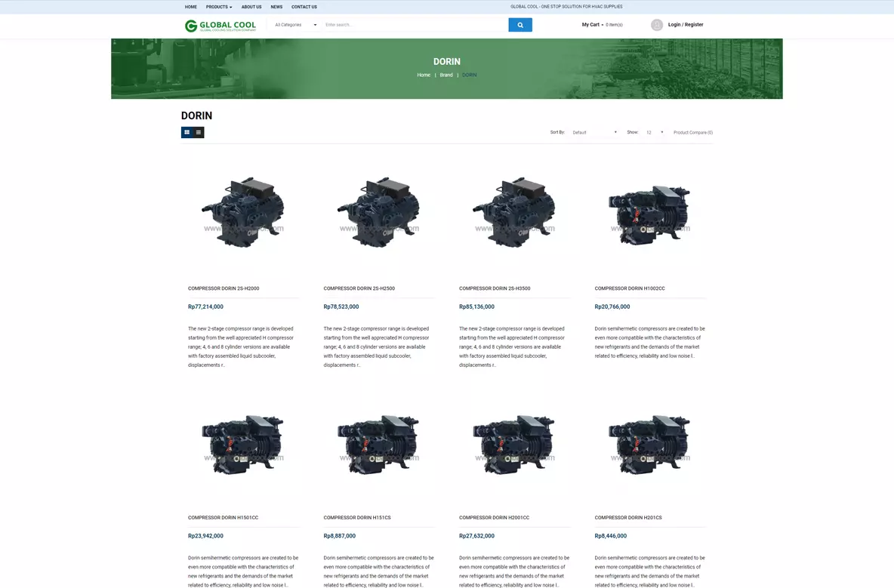894x588 pixels.
Task: Open Compressor Dorin 2S-H3500 image
Action: pos(514,212)
